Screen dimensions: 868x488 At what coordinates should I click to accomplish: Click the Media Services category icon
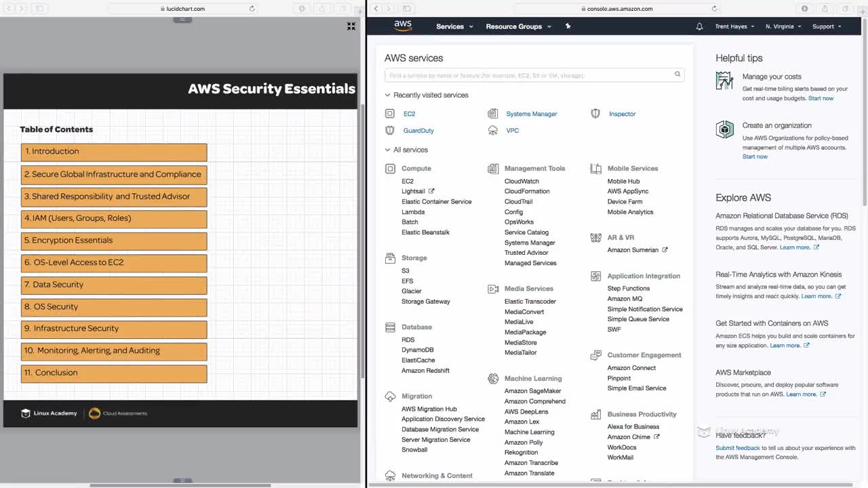[493, 289]
